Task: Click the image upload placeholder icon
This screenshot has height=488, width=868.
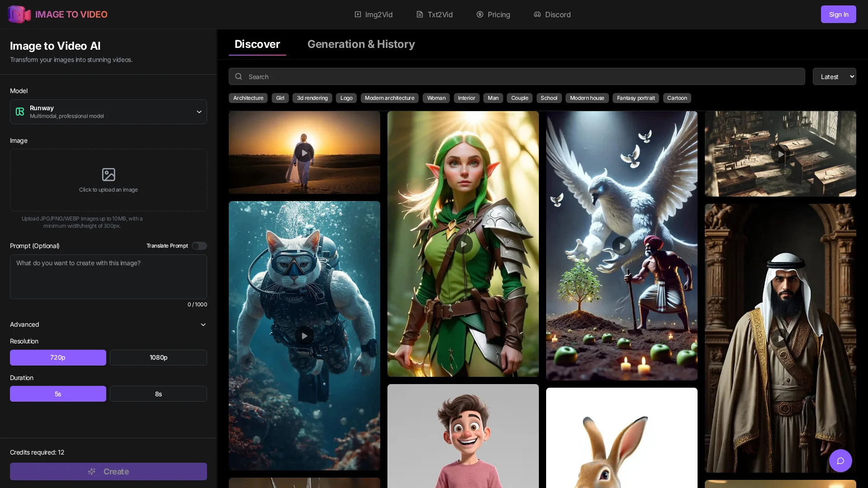Action: click(x=108, y=174)
